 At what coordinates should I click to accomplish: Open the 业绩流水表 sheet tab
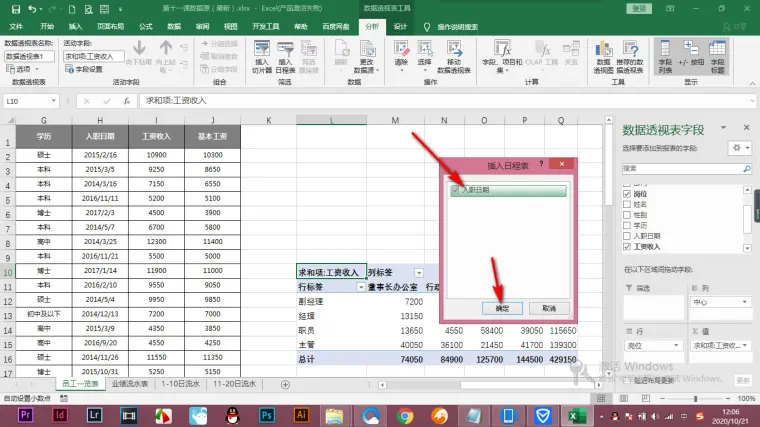coord(129,384)
